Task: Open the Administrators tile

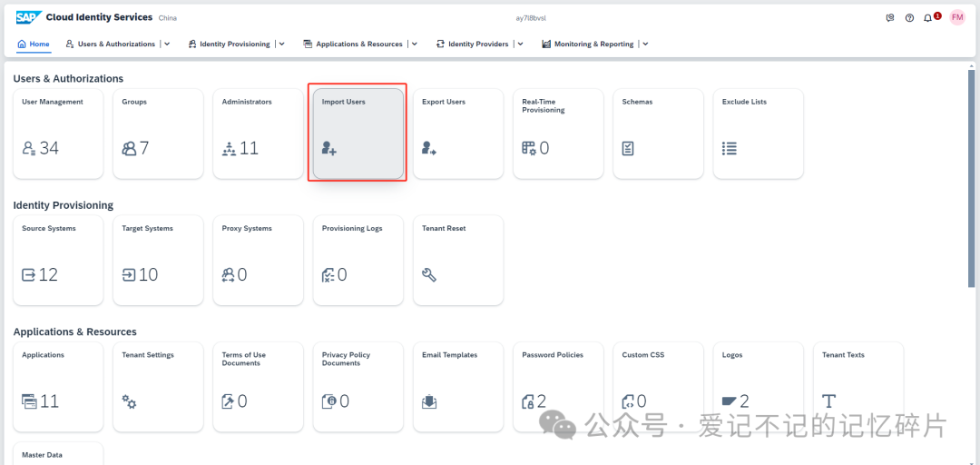Action: [x=258, y=134]
